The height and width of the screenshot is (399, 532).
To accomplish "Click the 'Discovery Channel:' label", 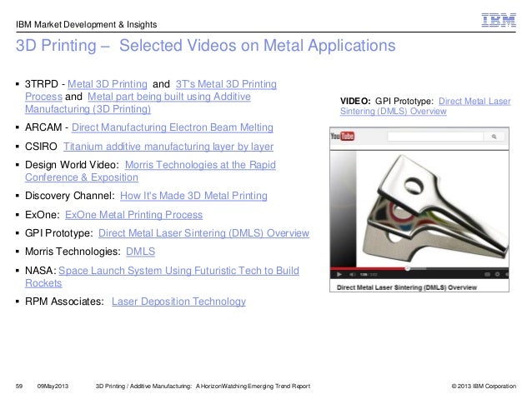I will tap(70, 196).
